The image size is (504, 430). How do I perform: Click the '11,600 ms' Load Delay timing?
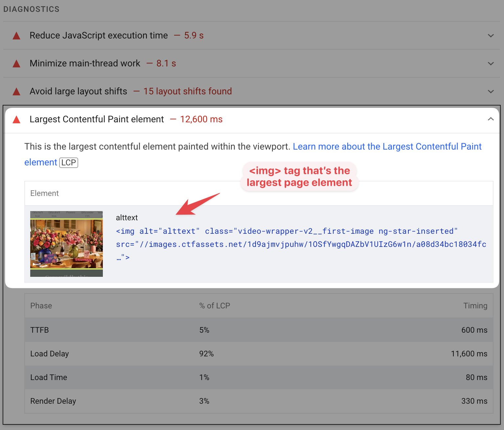click(469, 354)
